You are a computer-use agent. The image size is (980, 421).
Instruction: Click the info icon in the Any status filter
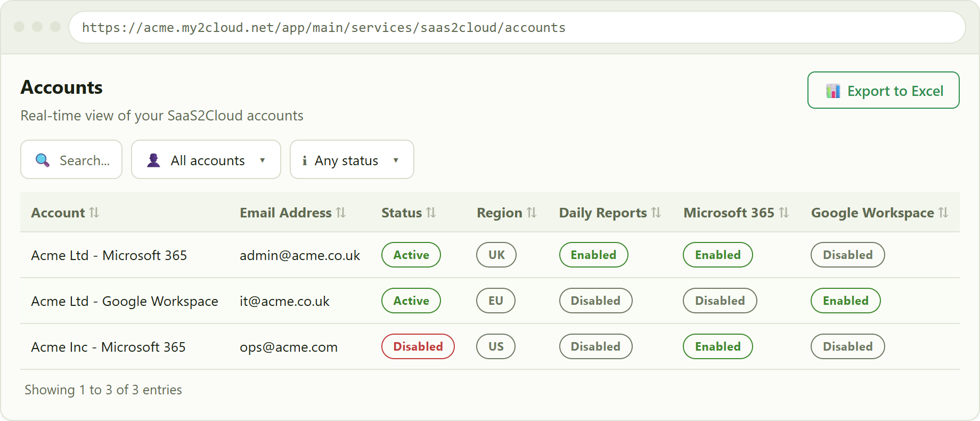[305, 160]
